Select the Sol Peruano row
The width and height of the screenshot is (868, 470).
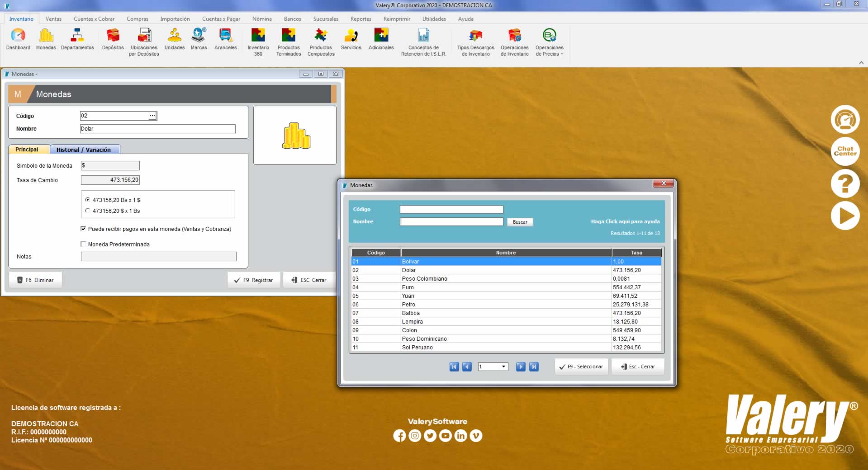click(x=506, y=348)
